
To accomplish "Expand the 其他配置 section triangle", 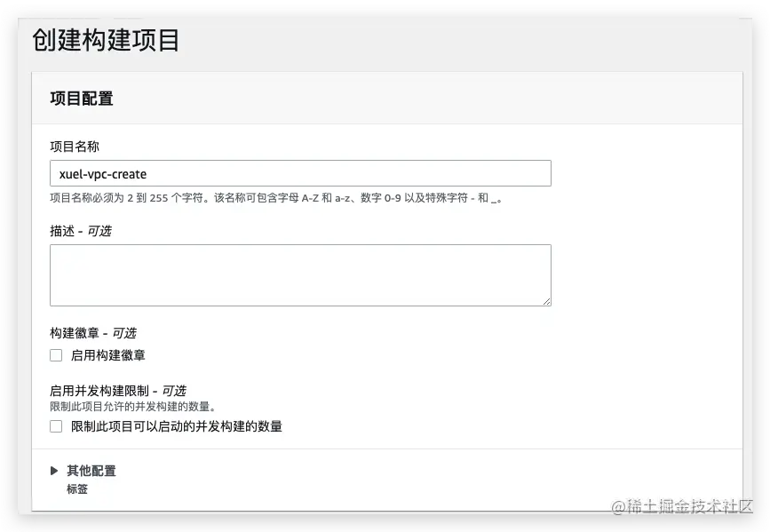I will 54,471.
